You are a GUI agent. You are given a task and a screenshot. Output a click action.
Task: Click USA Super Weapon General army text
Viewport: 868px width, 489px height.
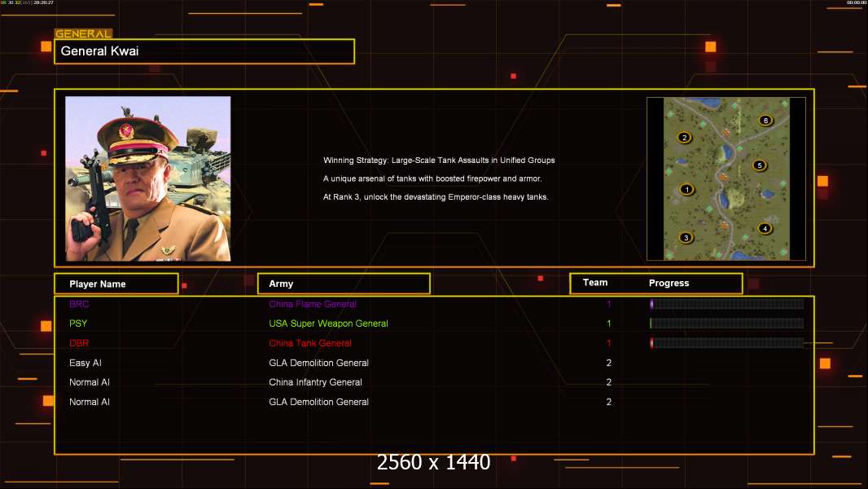coord(328,324)
